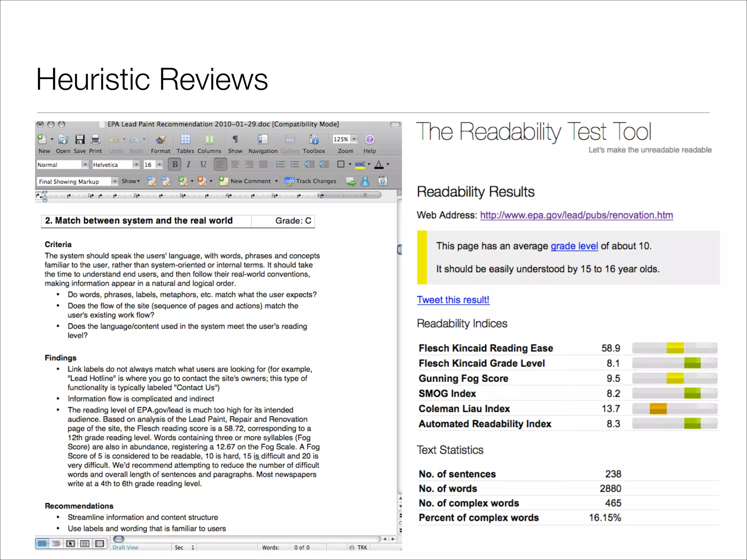The image size is (747, 560).
Task: Insert a bulleted list
Action: click(x=295, y=164)
